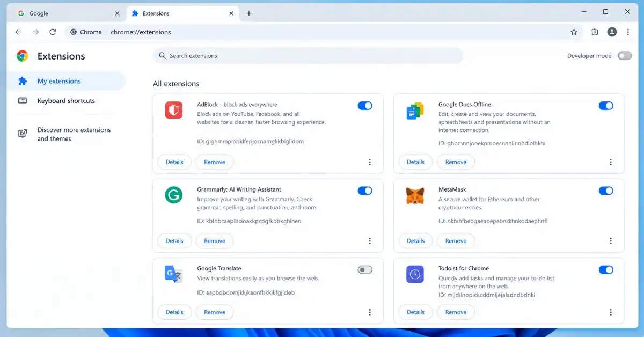Disable the Google Docs Offline toggle
Viewport: 644px width, 337px height.
tap(606, 106)
